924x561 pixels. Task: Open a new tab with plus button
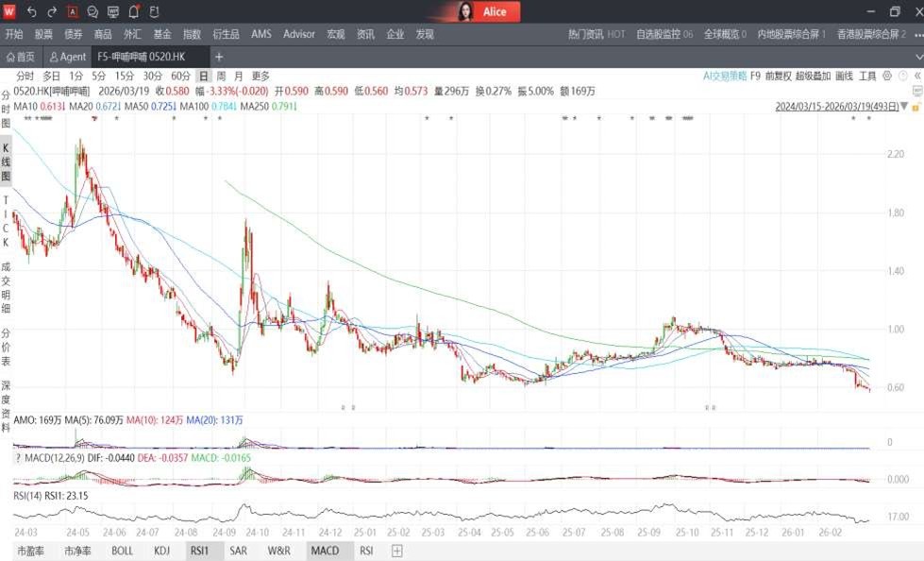219,58
